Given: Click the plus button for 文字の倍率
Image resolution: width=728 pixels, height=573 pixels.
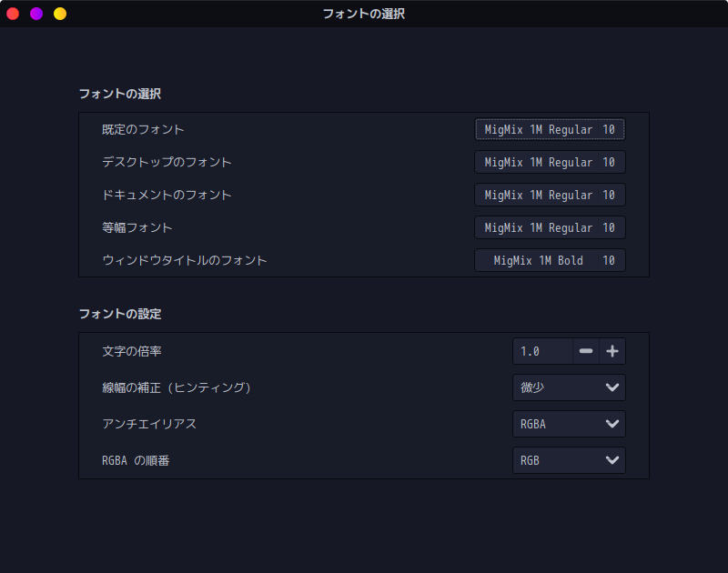Looking at the screenshot, I should pyautogui.click(x=612, y=351).
